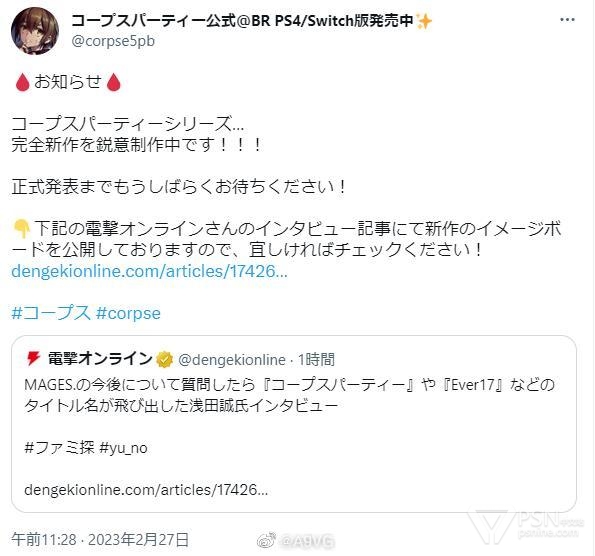Select the #corpse hashtag
Screen dimensions: 595x556
tap(128, 313)
